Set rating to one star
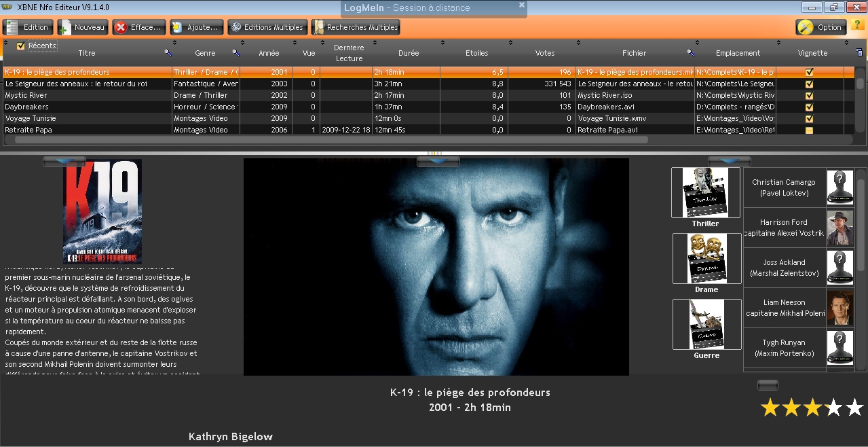The width and height of the screenshot is (868, 447). pyautogui.click(x=770, y=408)
